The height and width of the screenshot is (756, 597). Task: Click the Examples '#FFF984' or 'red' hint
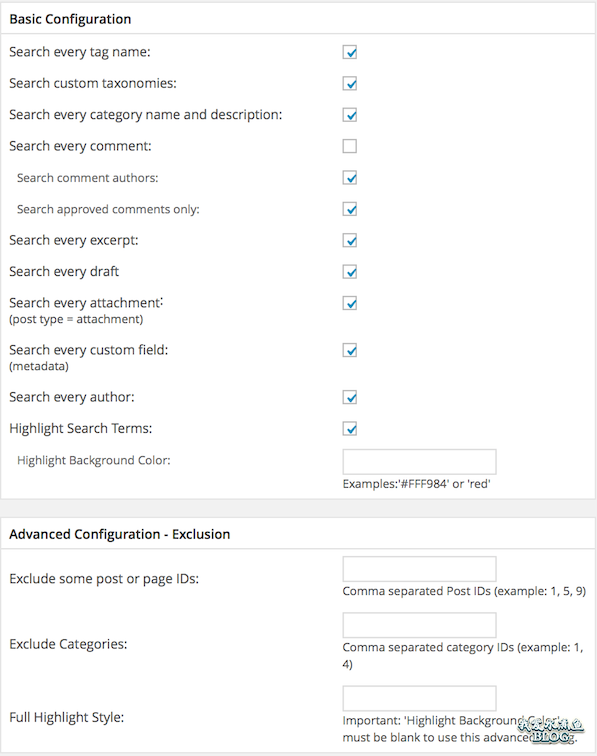pos(417,484)
